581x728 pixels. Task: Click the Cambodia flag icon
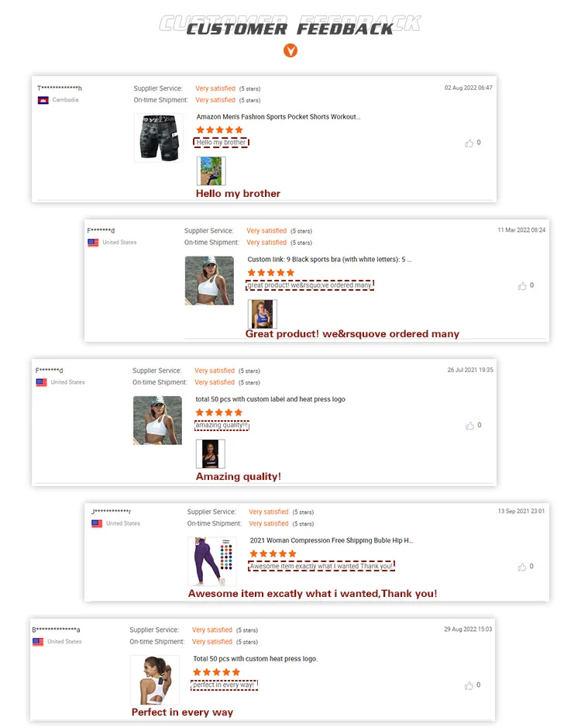[x=43, y=100]
